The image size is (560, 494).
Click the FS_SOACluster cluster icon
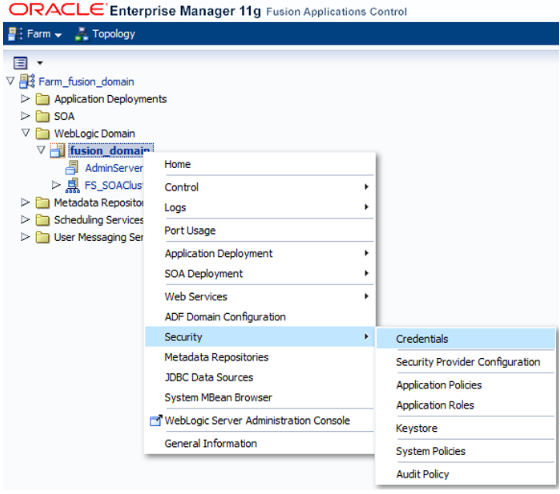tap(72, 185)
